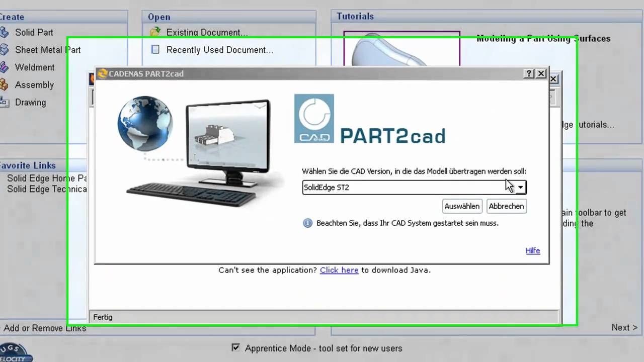Image resolution: width=644 pixels, height=362 pixels.
Task: Click Add or Remove Links
Action: tap(45, 328)
